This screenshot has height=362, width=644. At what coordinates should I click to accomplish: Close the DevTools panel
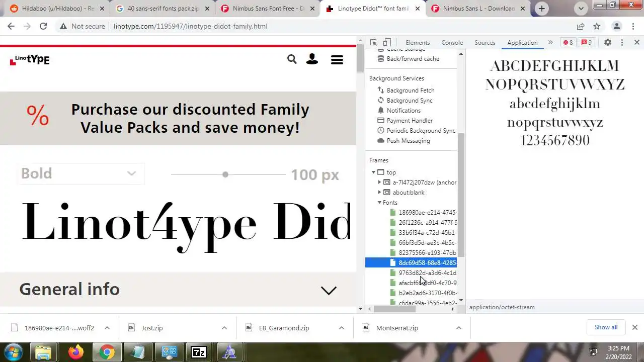636,42
